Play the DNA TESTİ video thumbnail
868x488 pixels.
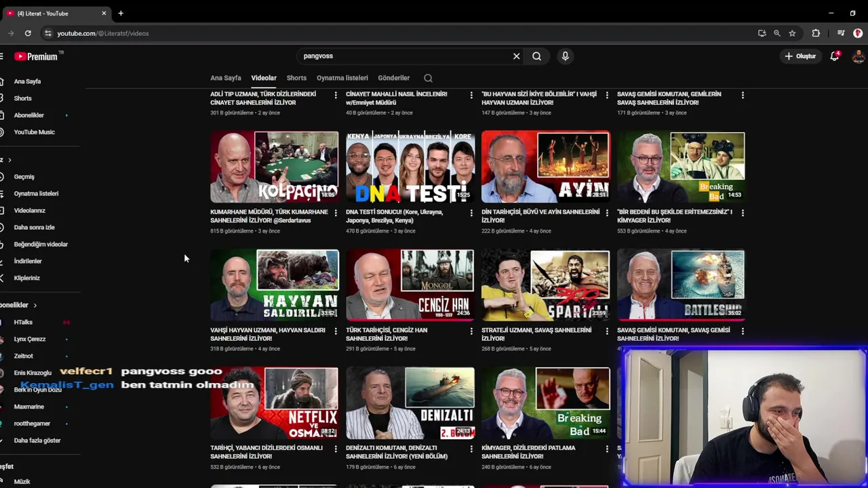tap(410, 167)
